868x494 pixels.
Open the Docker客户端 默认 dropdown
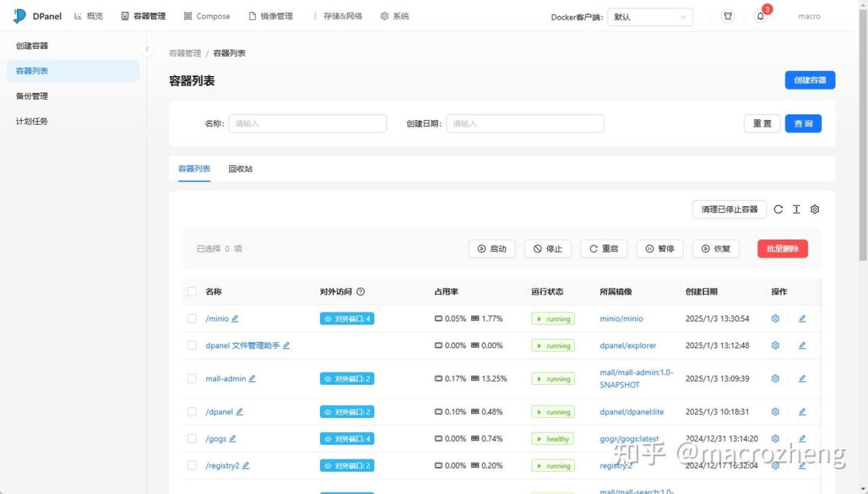(x=650, y=17)
